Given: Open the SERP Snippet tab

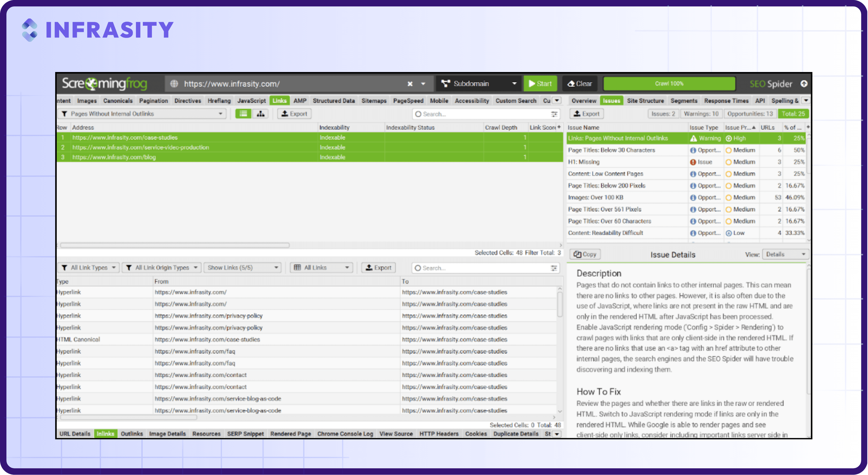Looking at the screenshot, I should pos(245,434).
